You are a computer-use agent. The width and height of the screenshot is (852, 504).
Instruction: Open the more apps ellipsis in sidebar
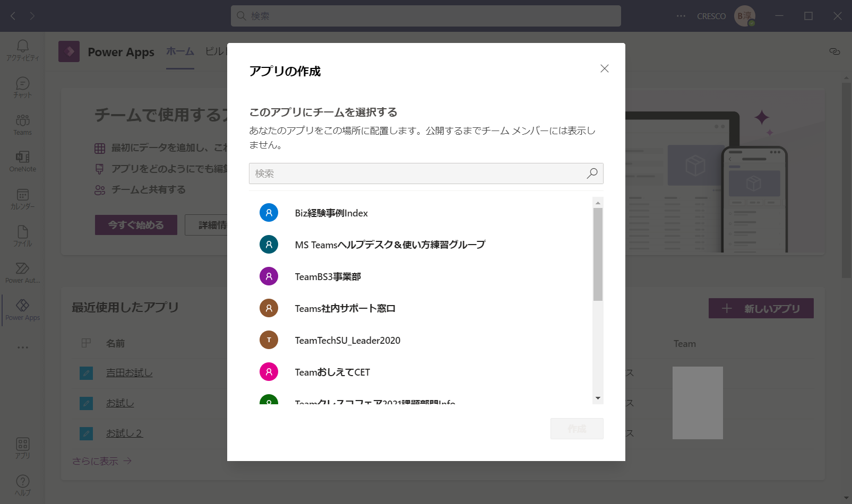[x=22, y=347]
